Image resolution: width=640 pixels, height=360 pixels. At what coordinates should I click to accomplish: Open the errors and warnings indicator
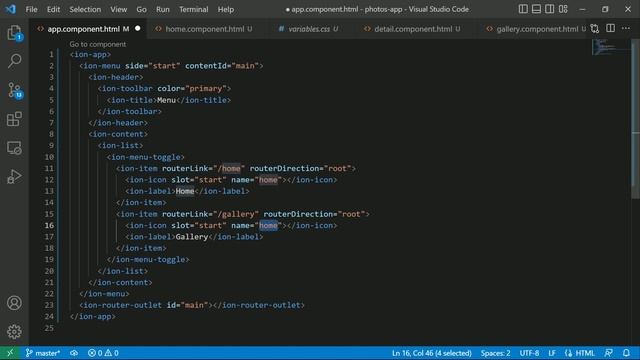point(103,353)
